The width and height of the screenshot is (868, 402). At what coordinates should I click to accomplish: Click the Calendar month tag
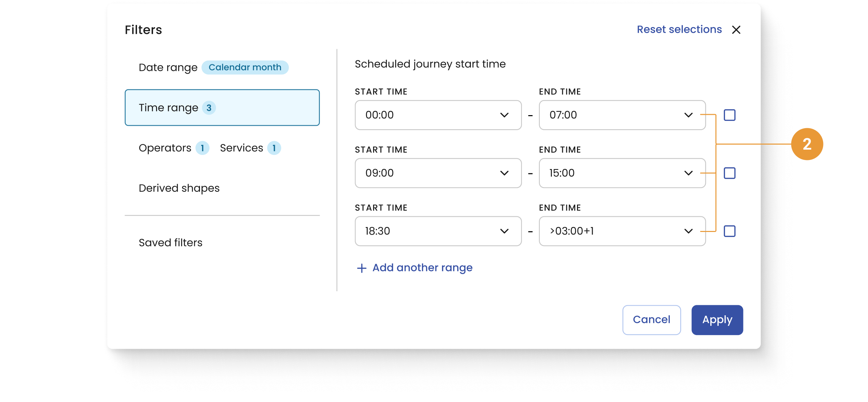tap(245, 67)
